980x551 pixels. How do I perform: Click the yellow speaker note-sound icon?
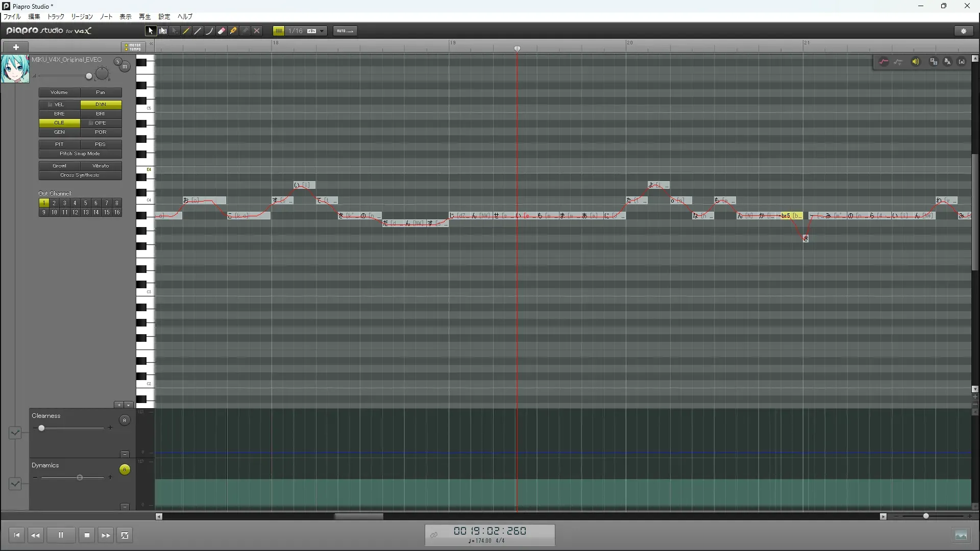point(916,62)
